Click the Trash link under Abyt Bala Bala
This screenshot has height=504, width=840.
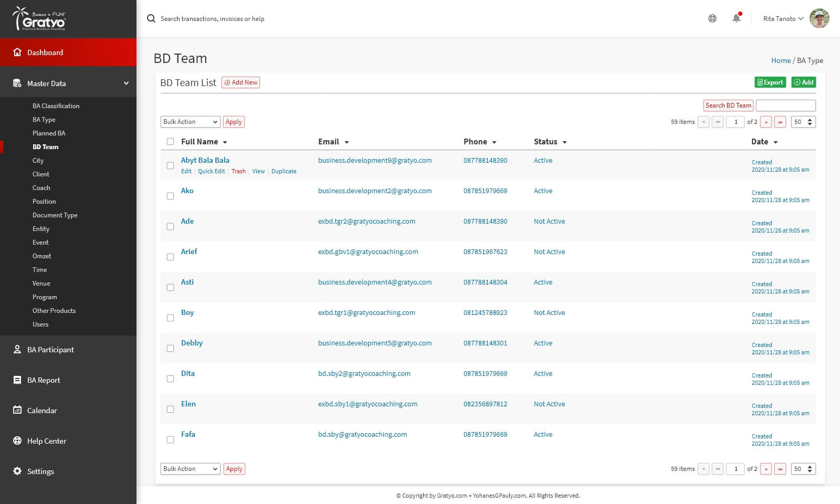[238, 171]
